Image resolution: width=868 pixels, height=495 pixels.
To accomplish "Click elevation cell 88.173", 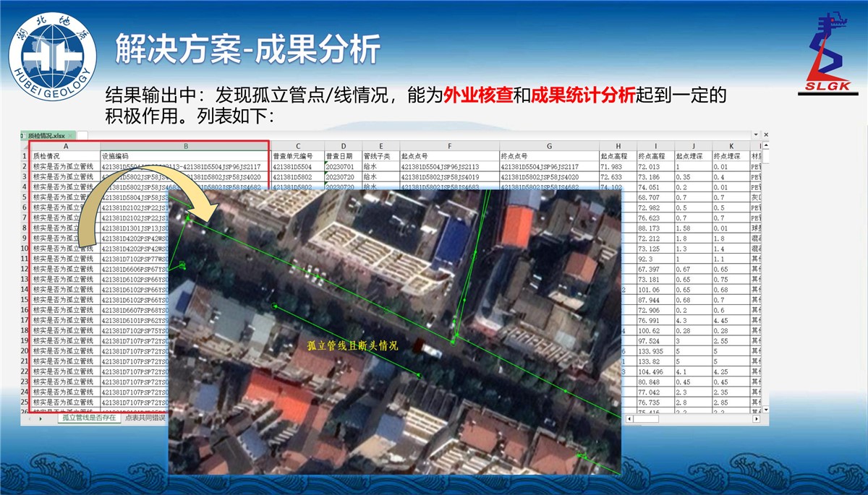I will [x=655, y=228].
